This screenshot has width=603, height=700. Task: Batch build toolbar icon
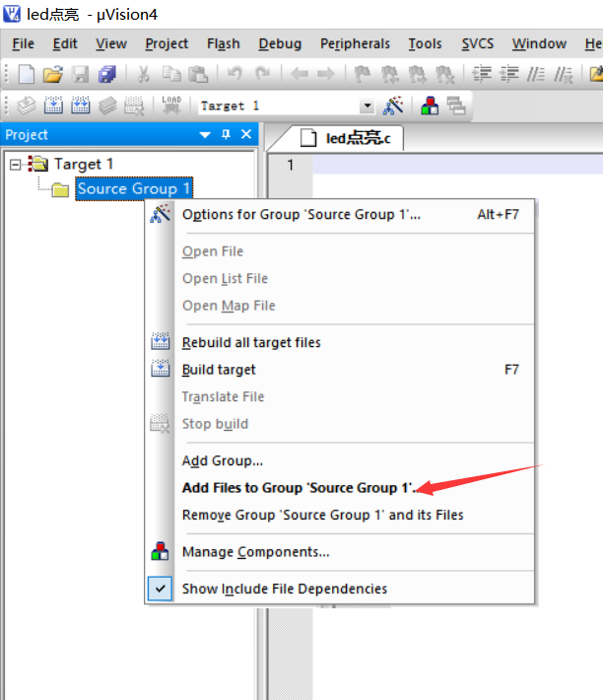(x=107, y=105)
